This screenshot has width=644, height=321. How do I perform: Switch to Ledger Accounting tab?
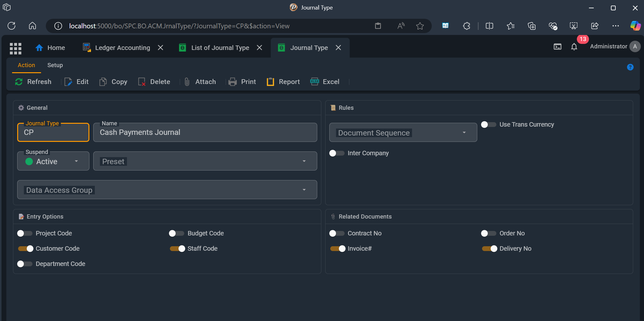pyautogui.click(x=116, y=48)
